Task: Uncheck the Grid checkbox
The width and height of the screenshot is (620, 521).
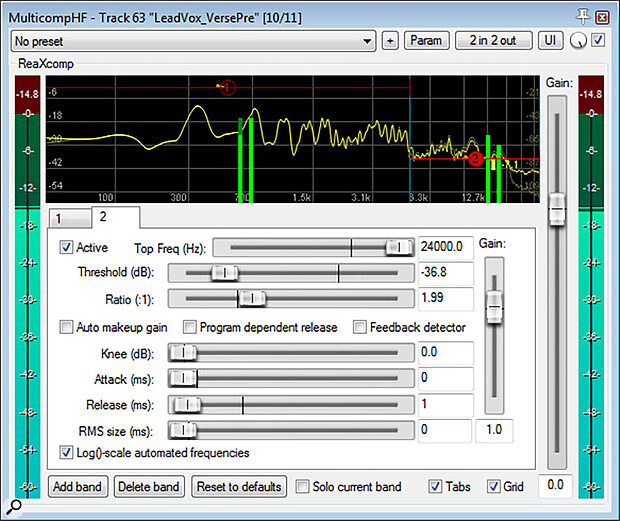Action: (x=493, y=487)
